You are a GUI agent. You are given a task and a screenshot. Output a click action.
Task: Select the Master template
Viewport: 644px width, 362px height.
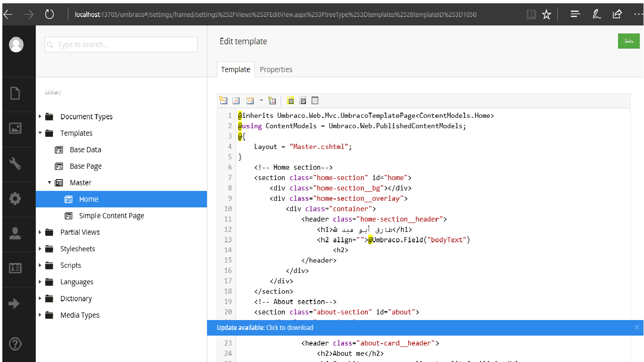[x=81, y=182]
